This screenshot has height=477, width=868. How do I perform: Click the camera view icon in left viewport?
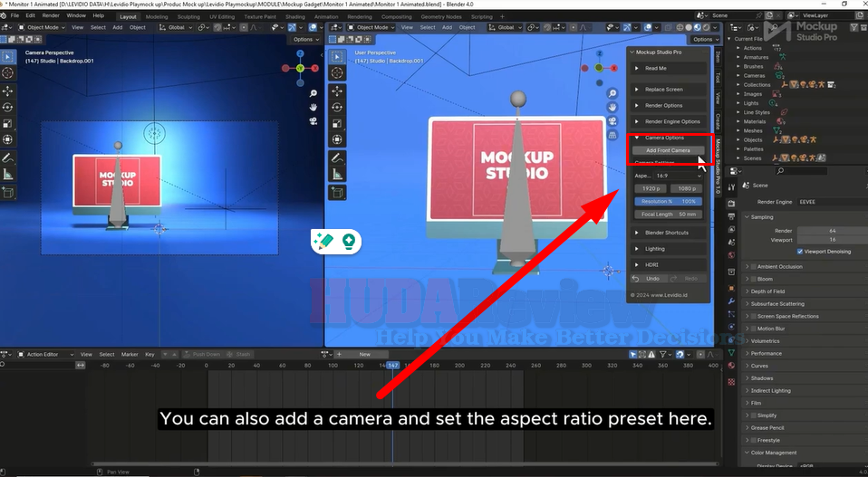pos(313,121)
